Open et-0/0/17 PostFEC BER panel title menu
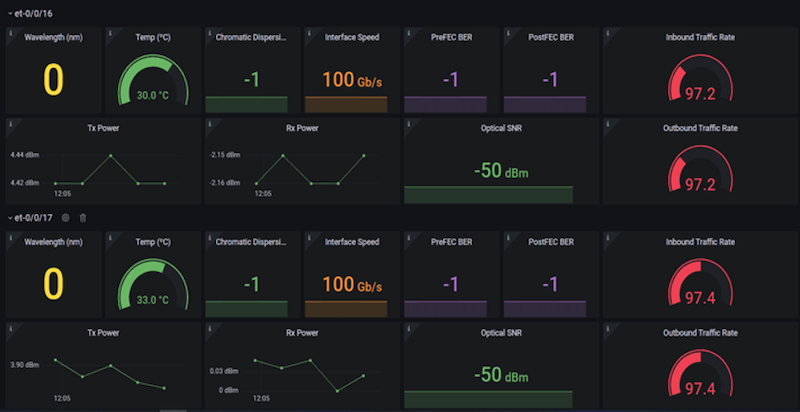Viewport: 800px width, 412px height. pos(550,242)
